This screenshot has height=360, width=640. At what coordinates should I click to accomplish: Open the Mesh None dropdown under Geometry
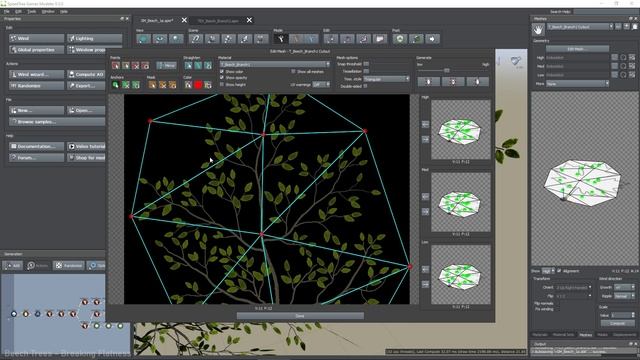[578, 83]
